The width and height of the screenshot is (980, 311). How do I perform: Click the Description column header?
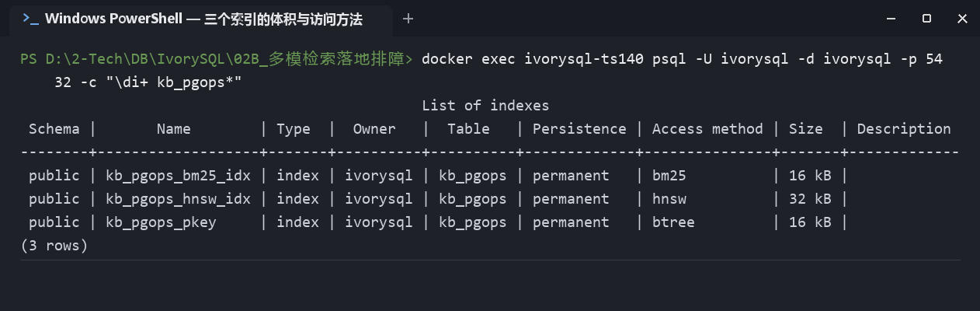pyautogui.click(x=904, y=129)
